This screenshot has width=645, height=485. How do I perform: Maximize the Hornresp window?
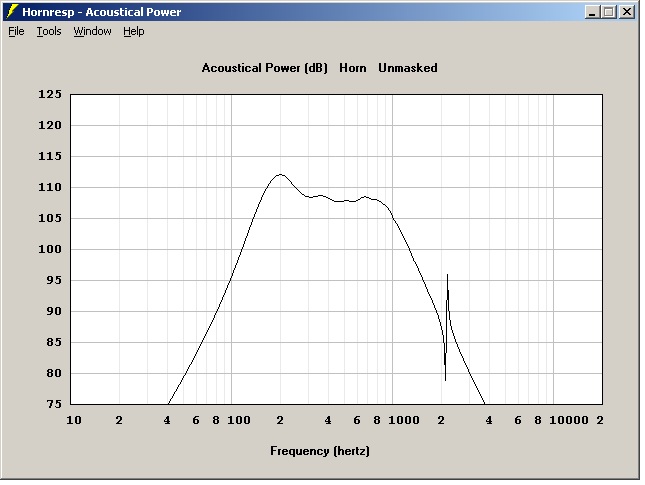click(x=609, y=12)
